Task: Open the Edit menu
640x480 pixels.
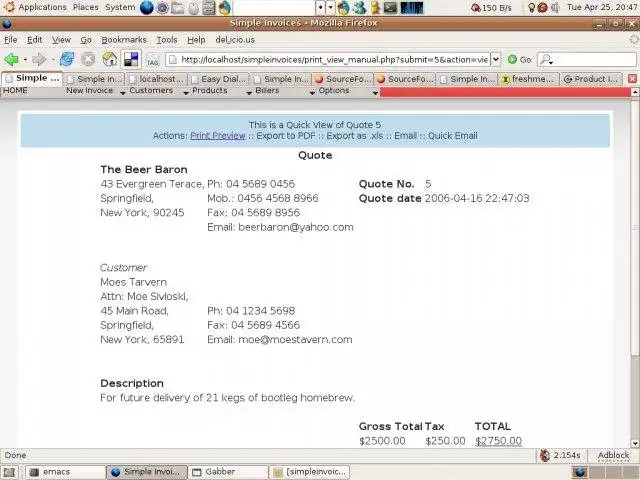Action: [35, 40]
